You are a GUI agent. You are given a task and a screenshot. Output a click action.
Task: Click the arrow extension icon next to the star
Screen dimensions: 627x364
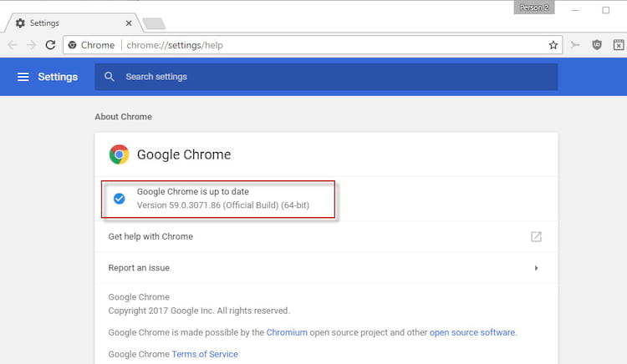click(x=575, y=45)
